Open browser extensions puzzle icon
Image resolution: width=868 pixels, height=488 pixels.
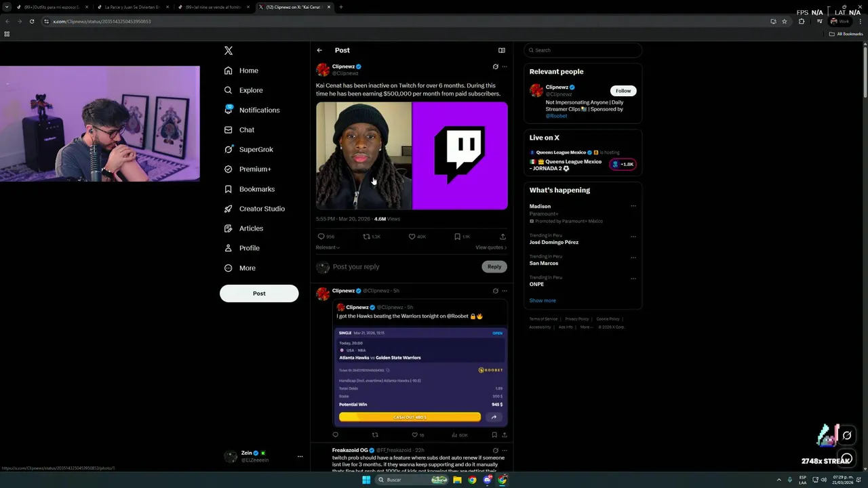point(802,21)
